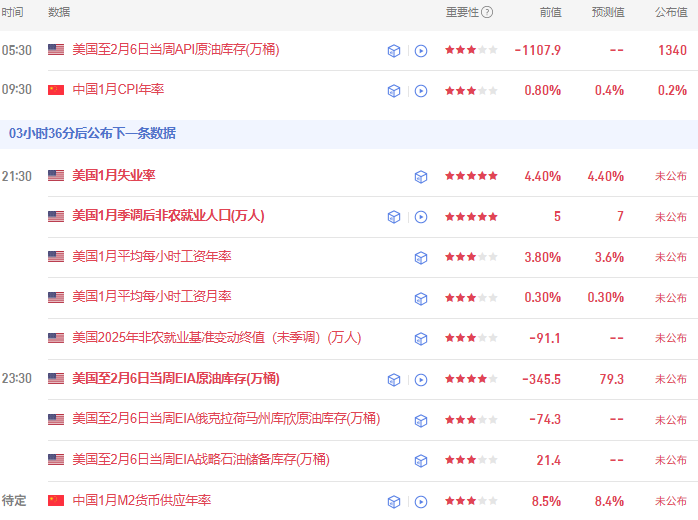Click the 03小时36分后公布下一条数据 banner
Viewport: 698px width, 520px height.
coord(349,134)
